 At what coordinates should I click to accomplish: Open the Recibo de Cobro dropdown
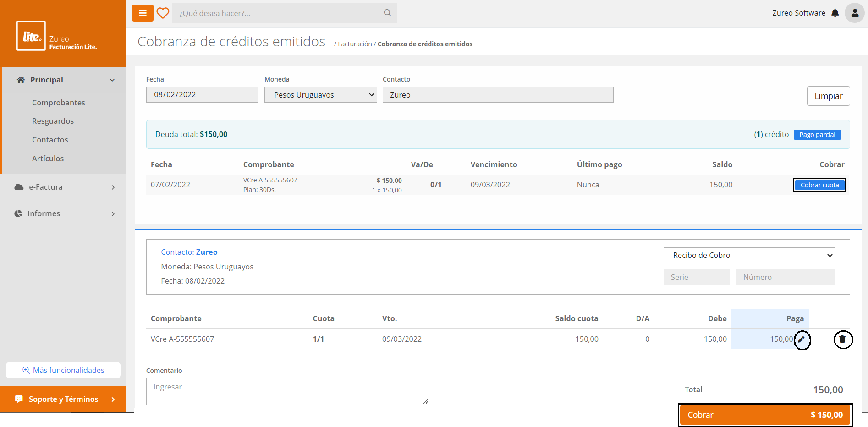[749, 256]
